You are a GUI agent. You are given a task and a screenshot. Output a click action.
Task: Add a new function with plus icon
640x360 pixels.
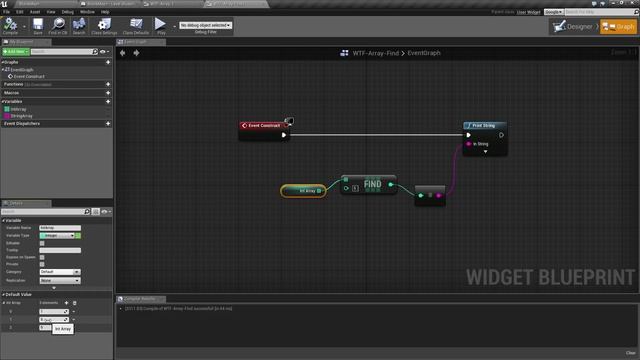click(x=108, y=84)
